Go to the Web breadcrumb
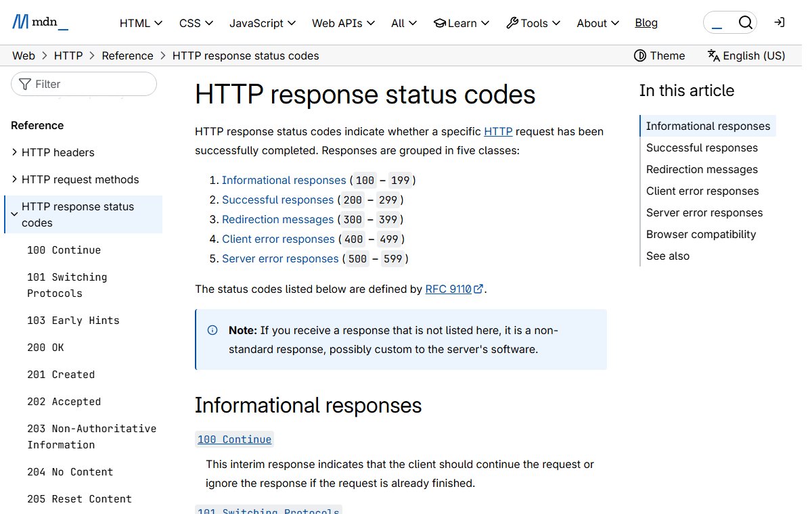The width and height of the screenshot is (812, 514). tap(24, 55)
